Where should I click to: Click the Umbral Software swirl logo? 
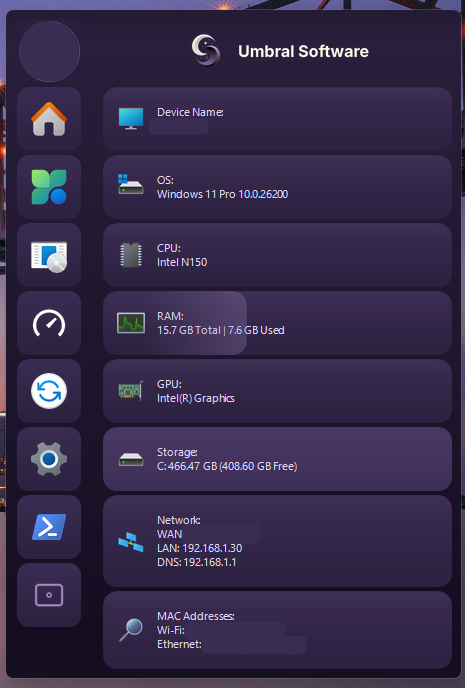206,51
